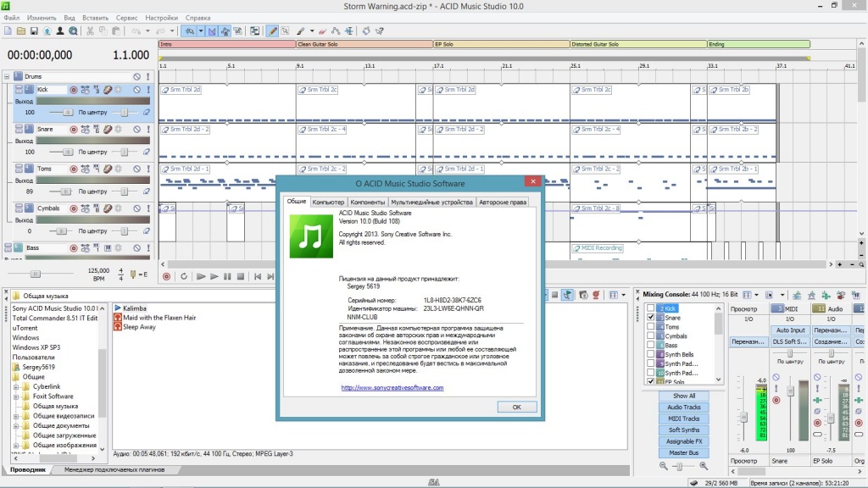Expand Общие изображения tree node
Viewport: 868px width, 488px height.
[x=16, y=445]
